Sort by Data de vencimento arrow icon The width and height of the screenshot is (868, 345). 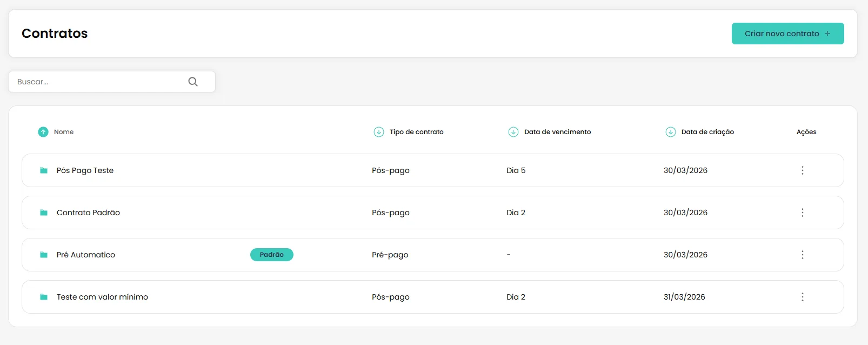(513, 132)
